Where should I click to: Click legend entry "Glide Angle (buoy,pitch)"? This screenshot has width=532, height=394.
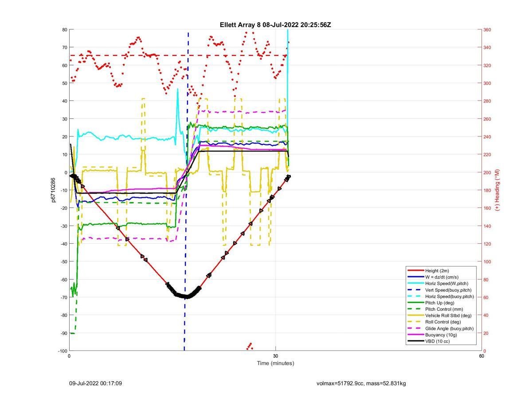[x=450, y=328]
